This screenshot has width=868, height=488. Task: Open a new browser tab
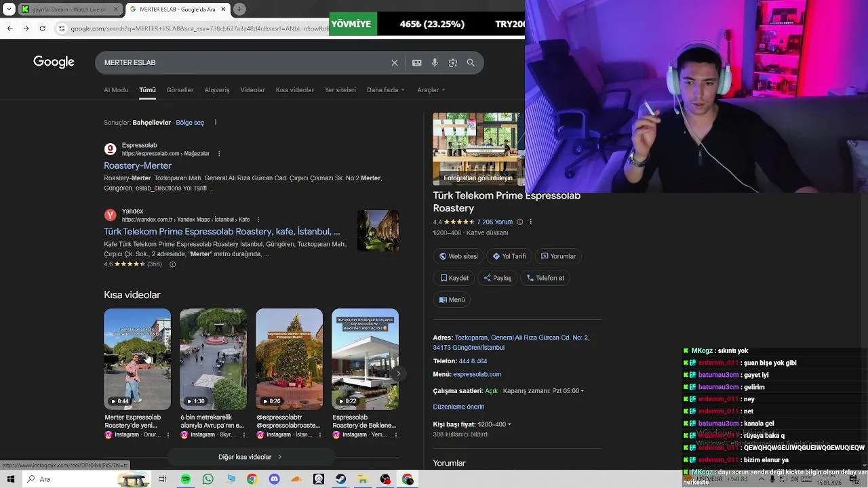[239, 9]
